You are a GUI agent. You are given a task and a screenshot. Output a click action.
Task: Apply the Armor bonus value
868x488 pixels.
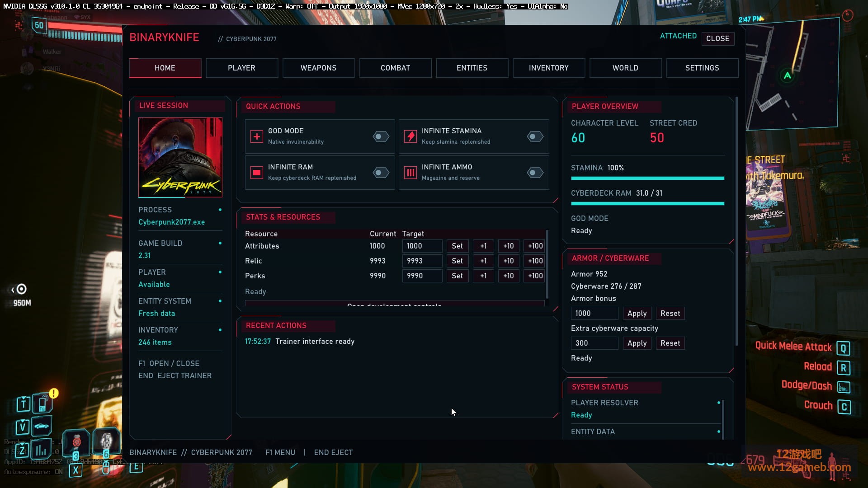point(637,313)
